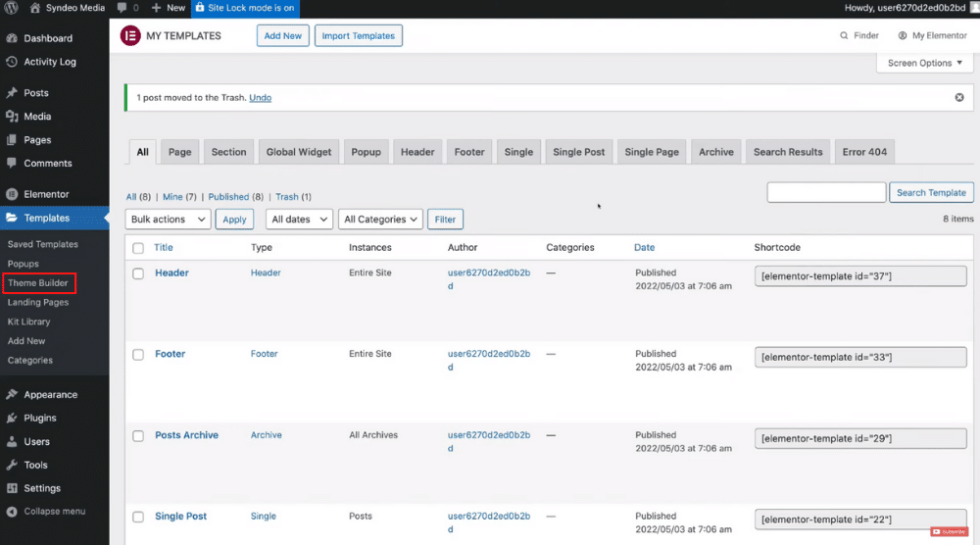
Task: Open the Mine (7) filter link
Action: pos(179,197)
